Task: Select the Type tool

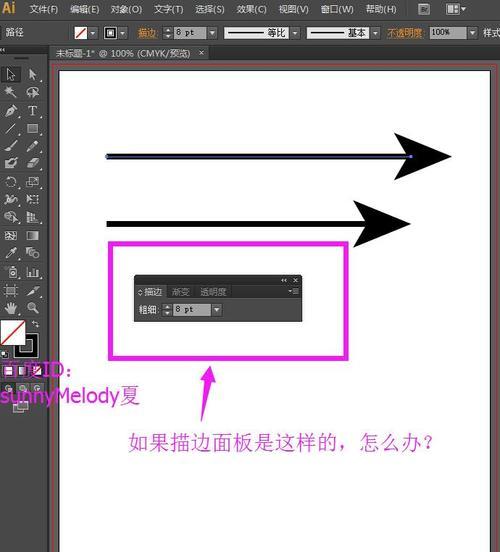Action: 32,111
